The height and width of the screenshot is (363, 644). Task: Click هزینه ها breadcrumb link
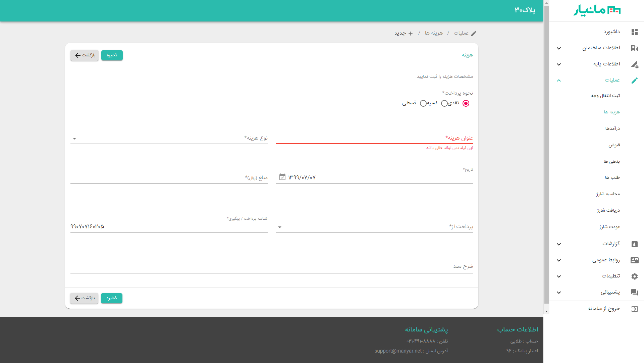click(x=434, y=33)
